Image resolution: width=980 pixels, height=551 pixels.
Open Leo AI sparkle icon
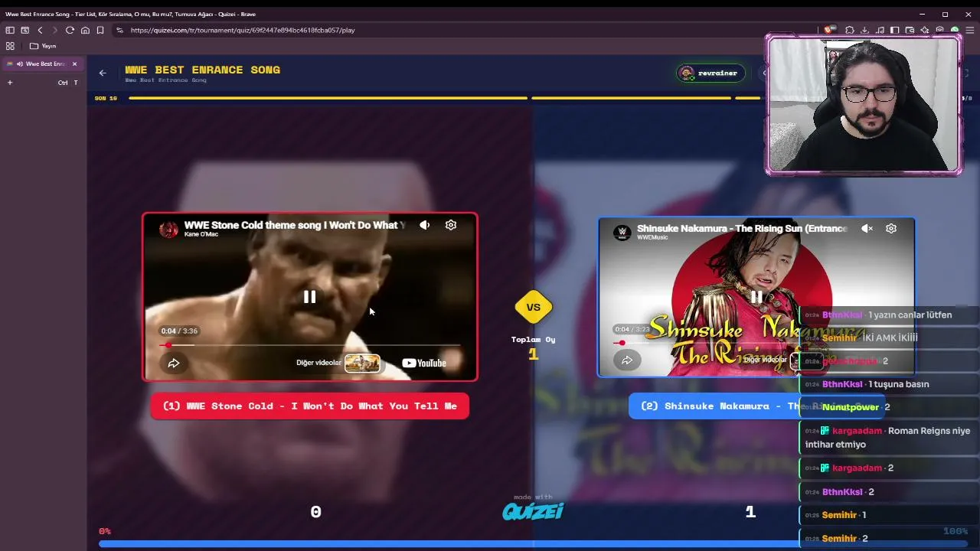[925, 30]
